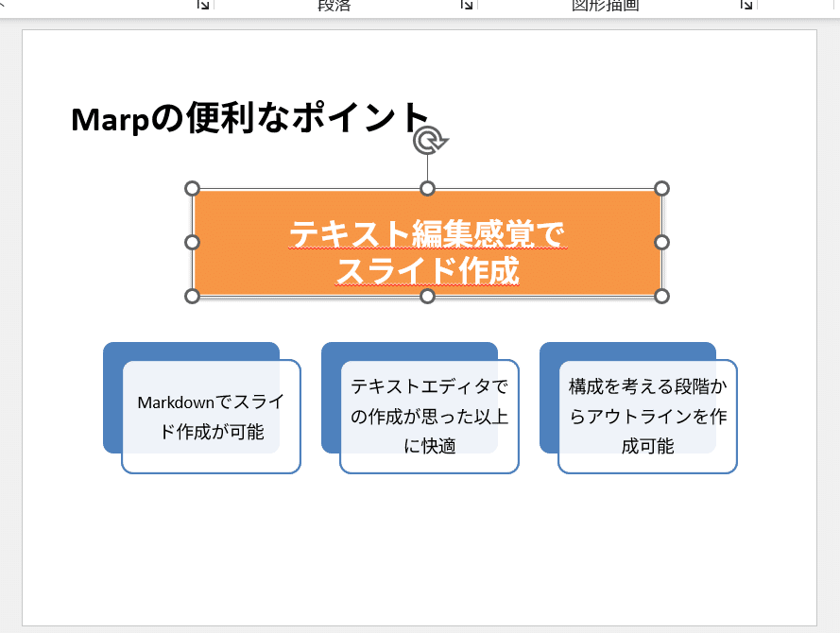Image resolution: width=840 pixels, height=633 pixels.
Task: Click the top-center resize handle of the orange box
Action: (x=427, y=189)
